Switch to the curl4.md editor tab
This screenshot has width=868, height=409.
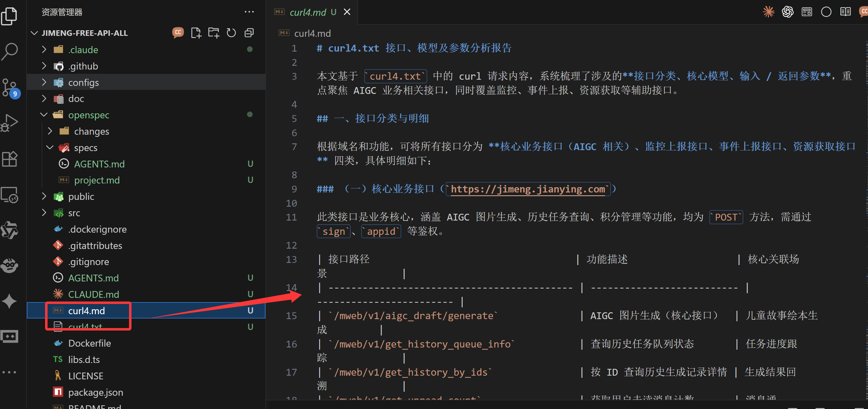coord(308,12)
